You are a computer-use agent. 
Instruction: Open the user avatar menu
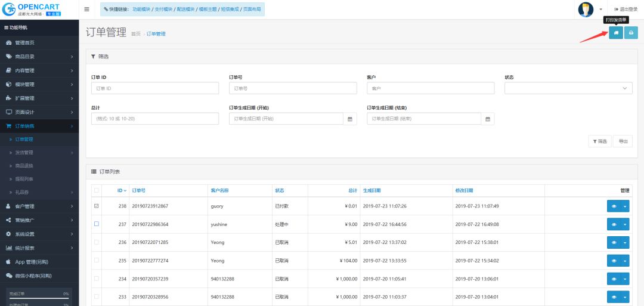[x=586, y=9]
